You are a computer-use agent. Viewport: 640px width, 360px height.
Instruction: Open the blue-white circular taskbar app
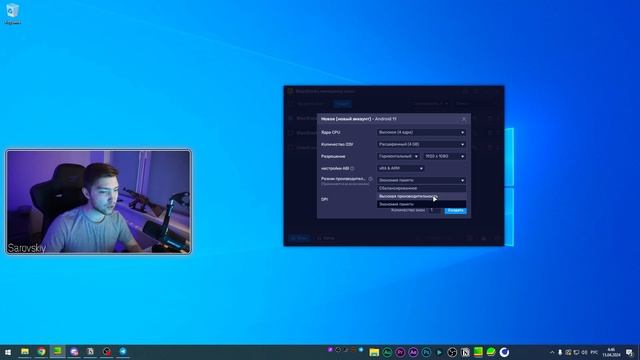point(504,352)
